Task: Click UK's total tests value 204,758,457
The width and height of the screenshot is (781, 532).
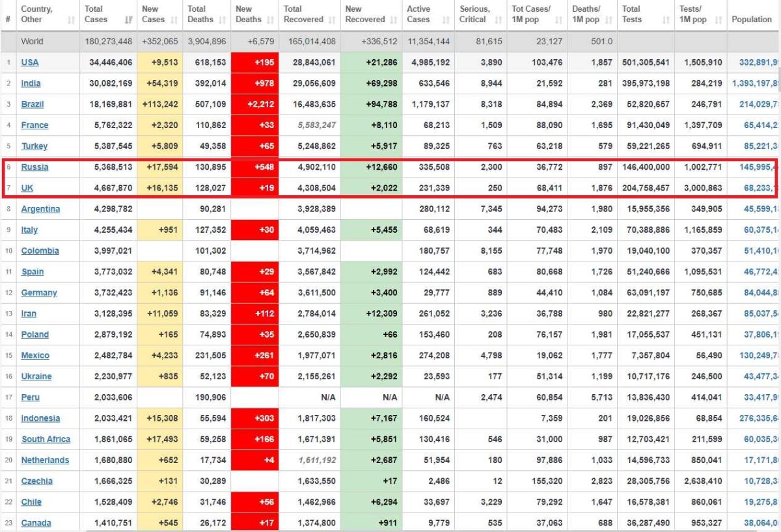Action: (x=646, y=188)
